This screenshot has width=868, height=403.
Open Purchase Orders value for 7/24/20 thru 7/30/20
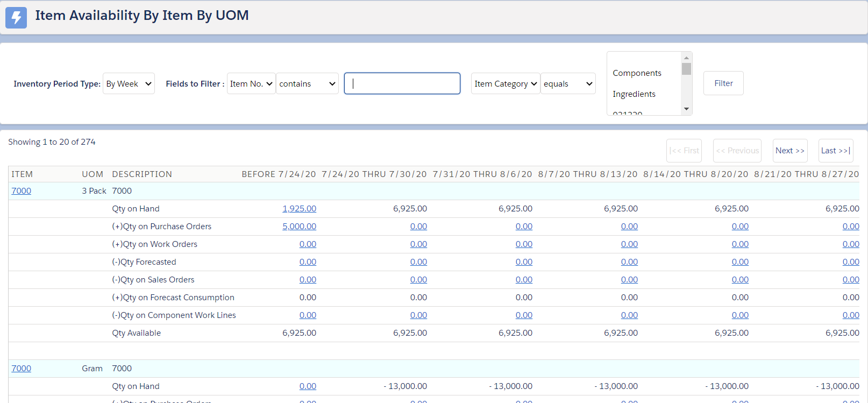point(418,227)
